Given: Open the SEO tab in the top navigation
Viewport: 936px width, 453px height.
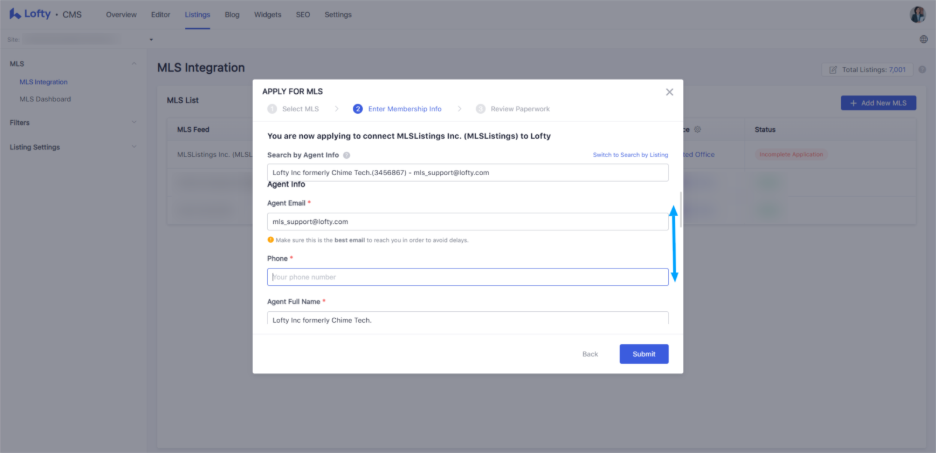Looking at the screenshot, I should (x=302, y=15).
